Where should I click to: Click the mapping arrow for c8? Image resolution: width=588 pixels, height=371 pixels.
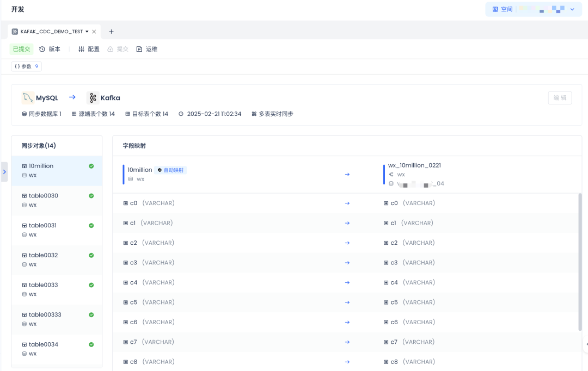pyautogui.click(x=347, y=362)
